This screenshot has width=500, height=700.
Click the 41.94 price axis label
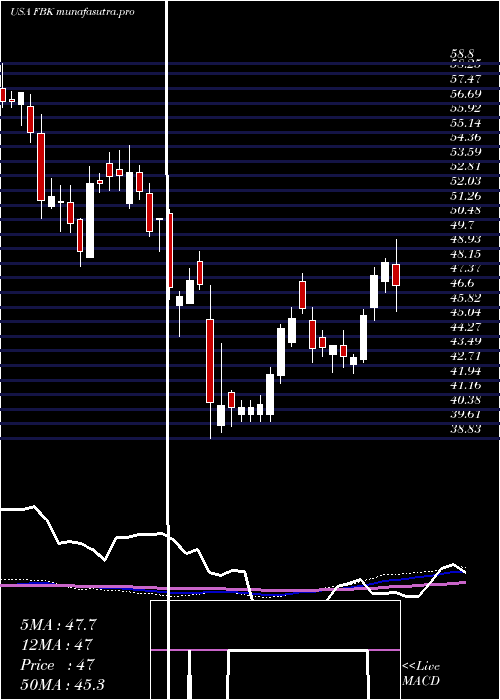(466, 370)
